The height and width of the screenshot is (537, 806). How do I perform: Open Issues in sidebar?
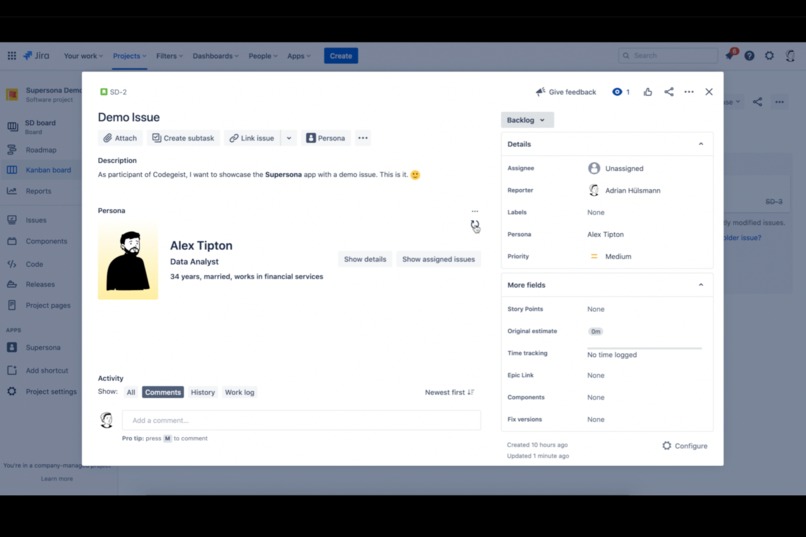(x=41, y=220)
